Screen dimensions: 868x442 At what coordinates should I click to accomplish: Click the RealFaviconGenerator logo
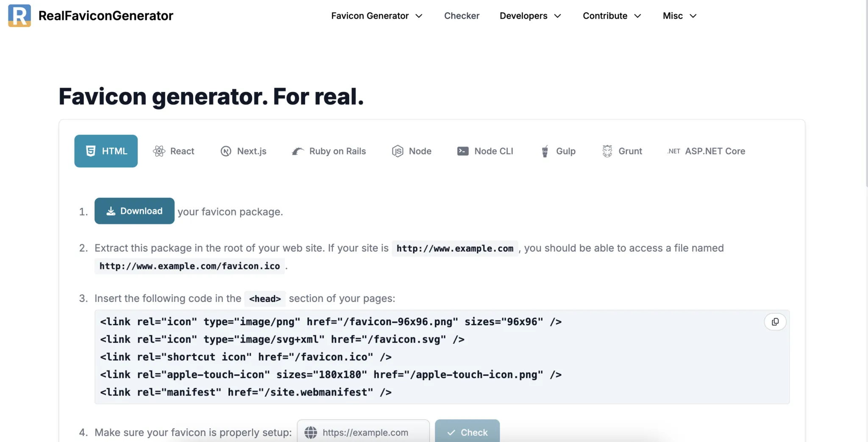coord(90,16)
